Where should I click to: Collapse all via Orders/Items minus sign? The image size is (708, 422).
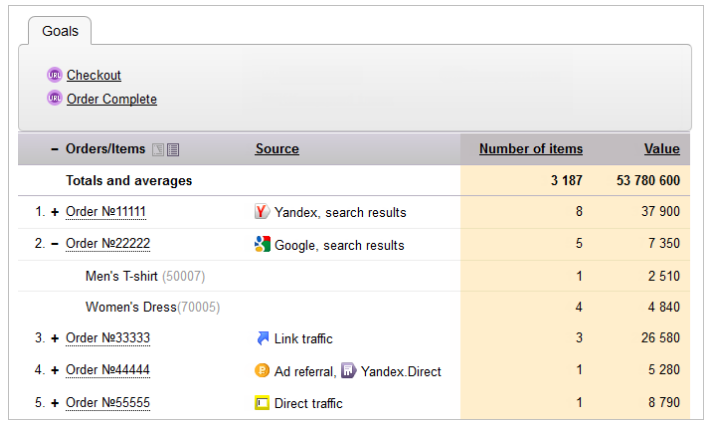[x=55, y=149]
